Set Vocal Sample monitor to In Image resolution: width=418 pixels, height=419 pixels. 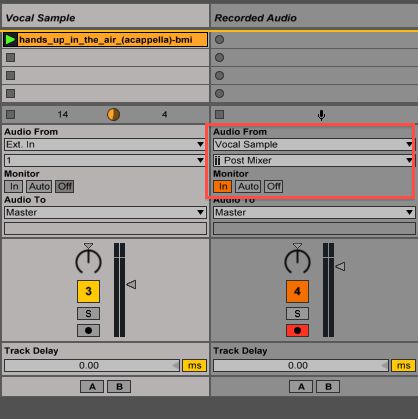click(14, 186)
